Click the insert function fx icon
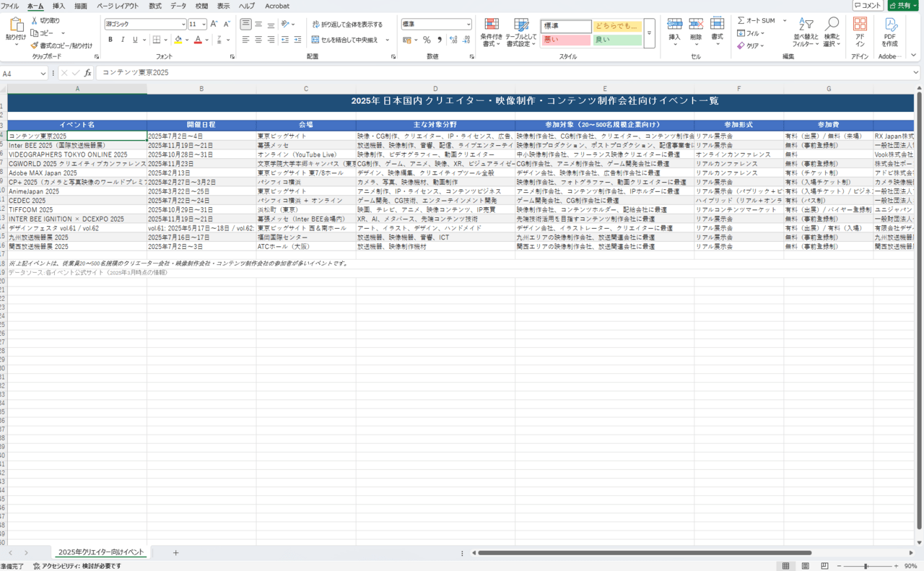The width and height of the screenshot is (924, 571). tap(88, 73)
